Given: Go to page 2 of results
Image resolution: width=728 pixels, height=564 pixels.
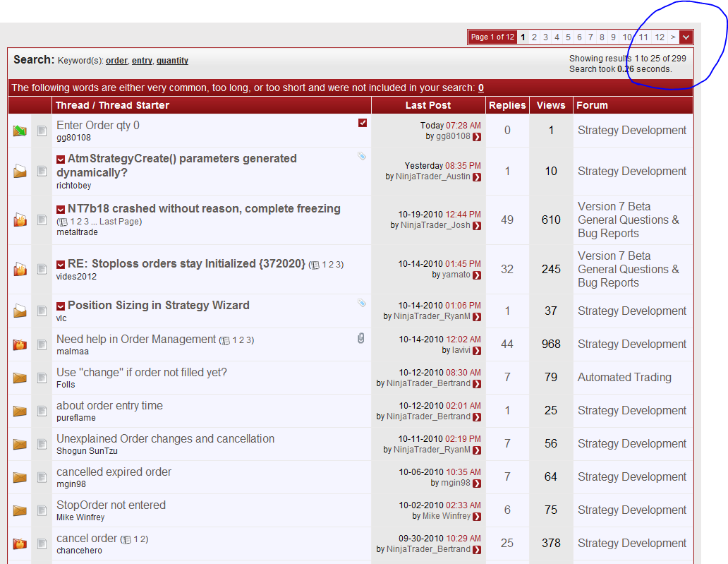Looking at the screenshot, I should (534, 37).
